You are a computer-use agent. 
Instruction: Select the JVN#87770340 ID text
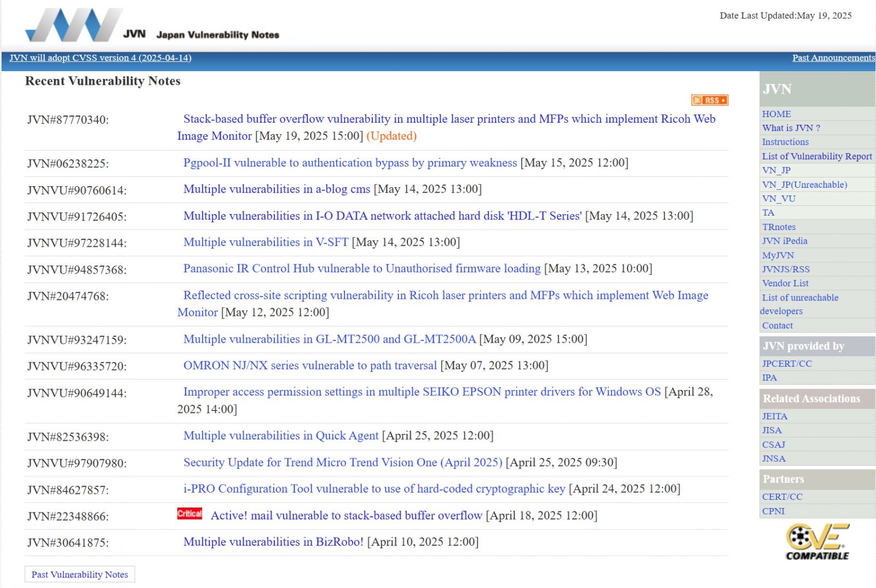[68, 120]
